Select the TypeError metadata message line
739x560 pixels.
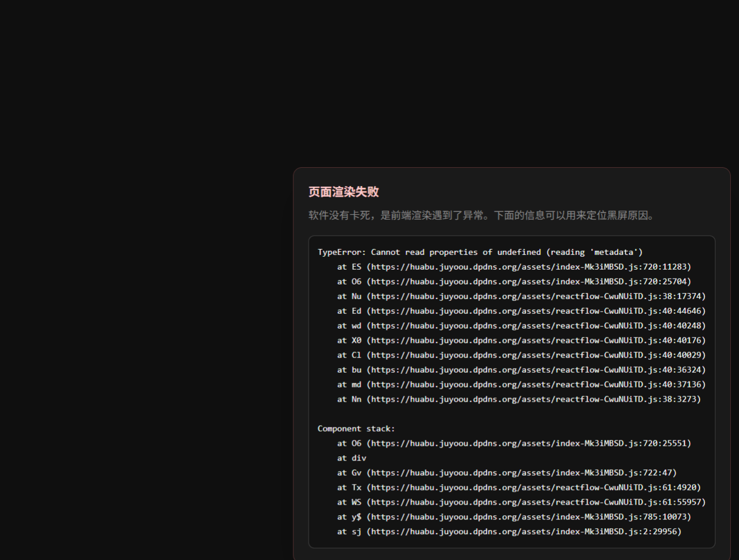(480, 252)
